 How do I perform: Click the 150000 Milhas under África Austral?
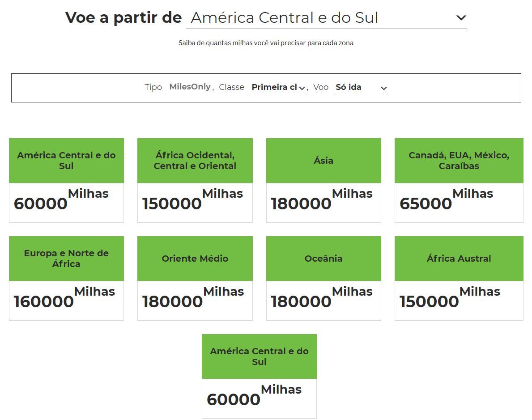[450, 297]
